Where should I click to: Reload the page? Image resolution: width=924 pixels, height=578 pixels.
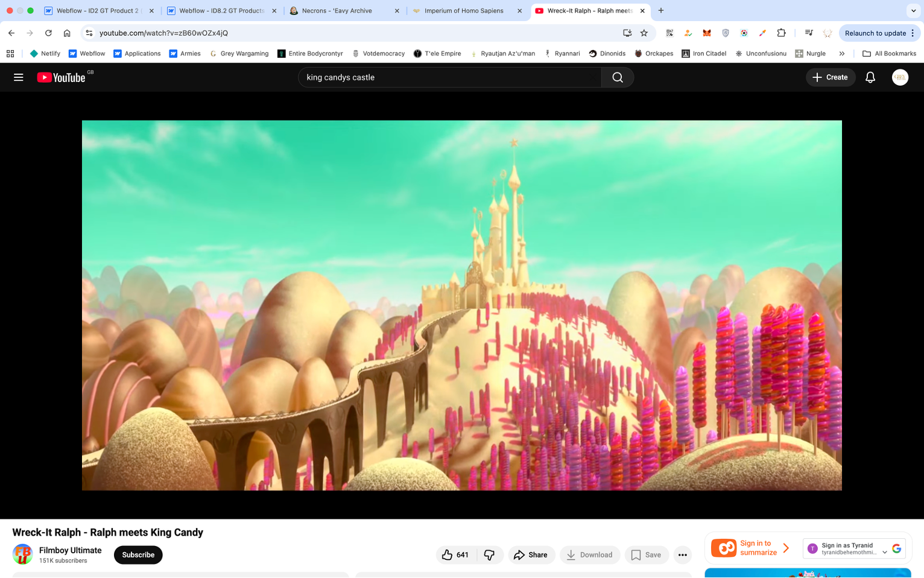(48, 33)
